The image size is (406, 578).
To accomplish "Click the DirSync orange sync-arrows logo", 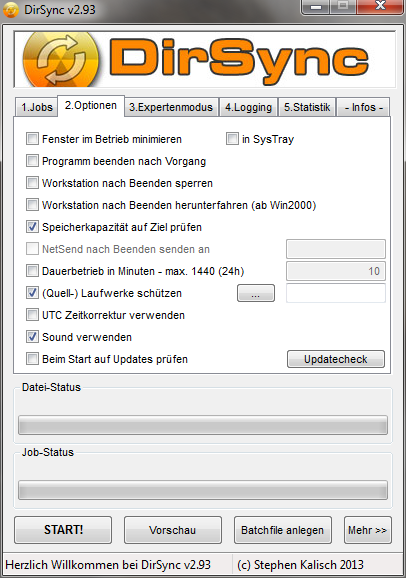I will click(x=61, y=59).
